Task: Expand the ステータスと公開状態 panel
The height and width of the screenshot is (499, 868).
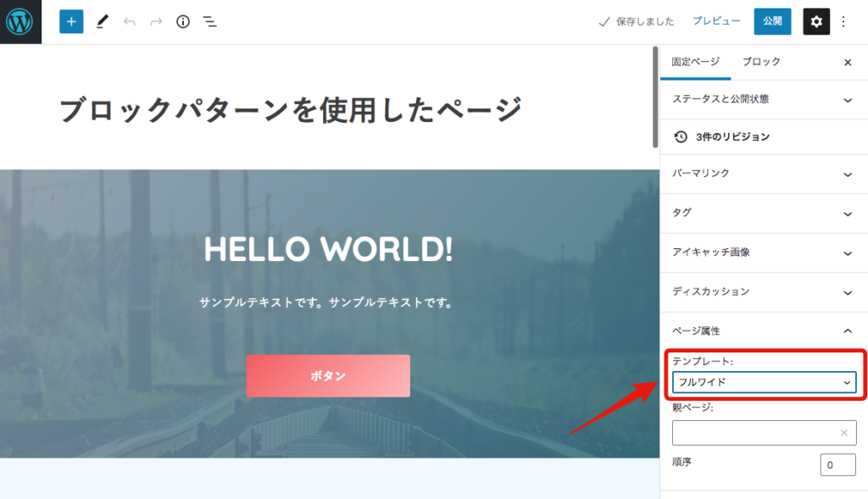Action: coord(764,100)
